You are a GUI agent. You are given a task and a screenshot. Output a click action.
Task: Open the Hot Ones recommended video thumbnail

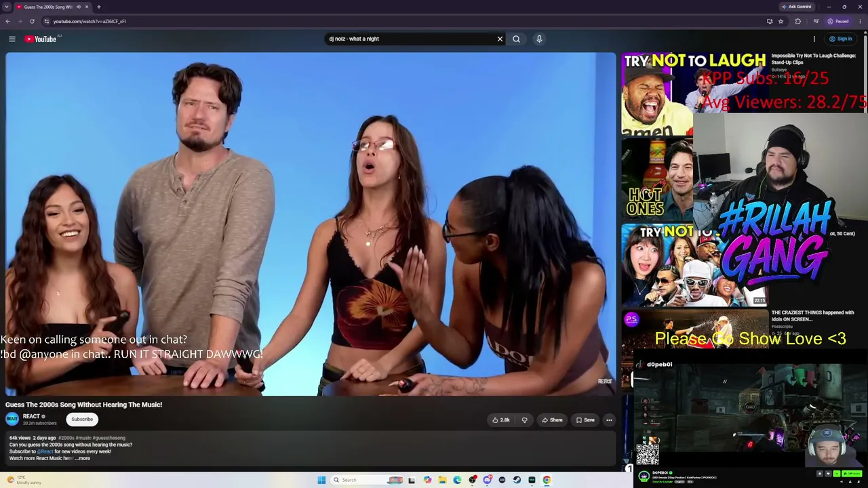point(657,180)
